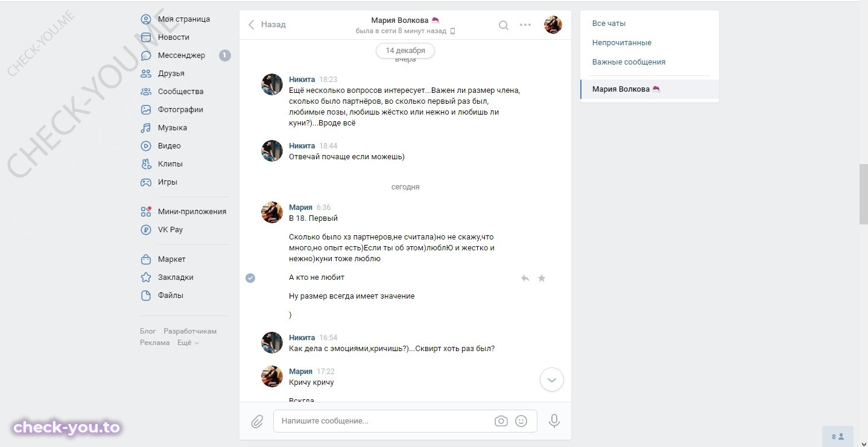This screenshot has height=447, width=868.
Task: Go back with the Назад button
Action: 267,25
